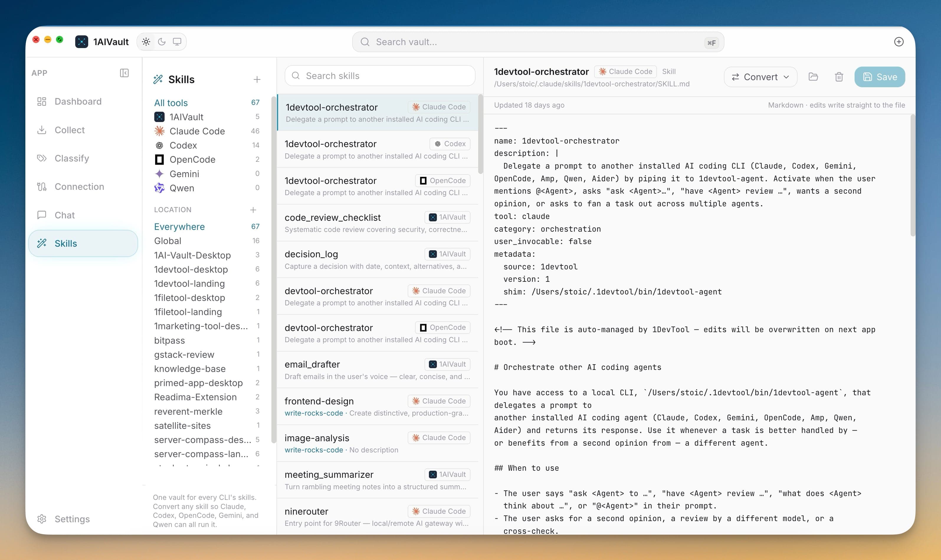
Task: Reveal skill file with folder icon
Action: pos(813,77)
